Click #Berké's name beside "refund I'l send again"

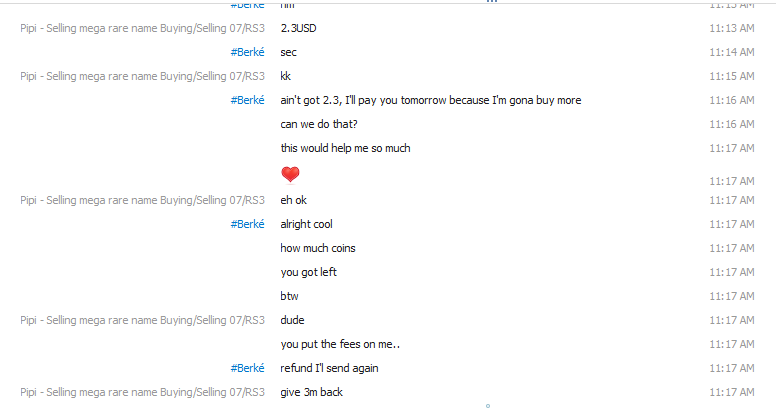[x=247, y=368]
